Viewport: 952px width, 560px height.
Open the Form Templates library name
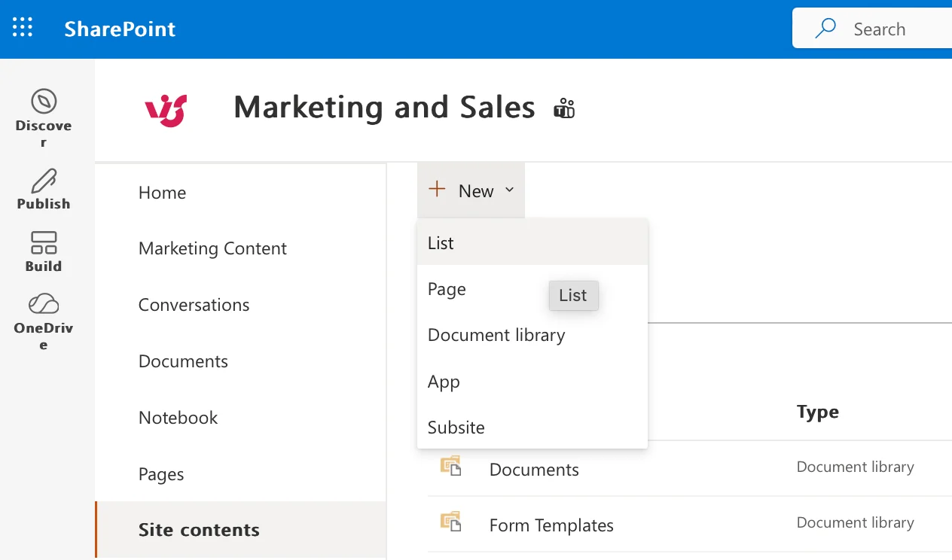click(x=551, y=525)
